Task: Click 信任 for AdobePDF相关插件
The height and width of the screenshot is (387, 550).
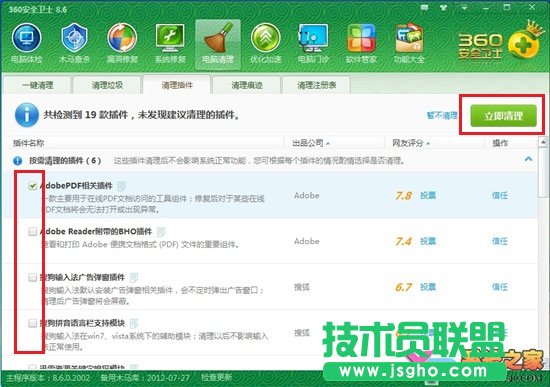Action: 499,195
